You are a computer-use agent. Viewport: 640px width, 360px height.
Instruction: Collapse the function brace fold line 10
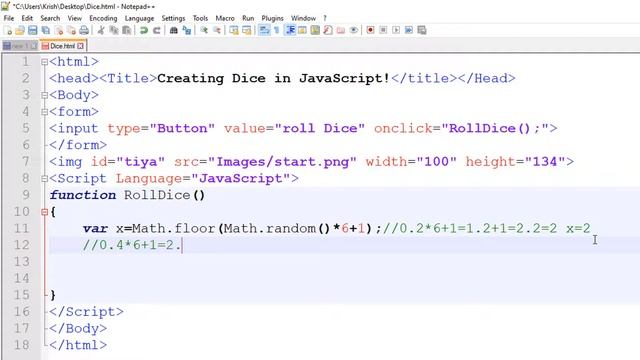click(x=44, y=212)
